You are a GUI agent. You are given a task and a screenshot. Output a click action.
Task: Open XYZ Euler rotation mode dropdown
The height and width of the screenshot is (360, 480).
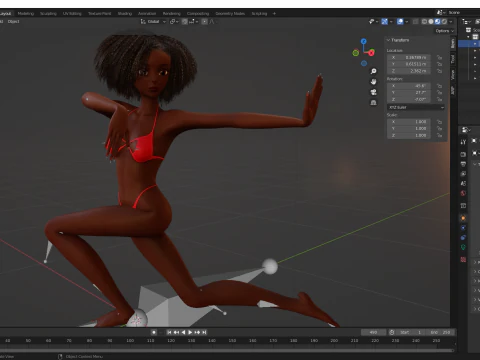click(416, 107)
